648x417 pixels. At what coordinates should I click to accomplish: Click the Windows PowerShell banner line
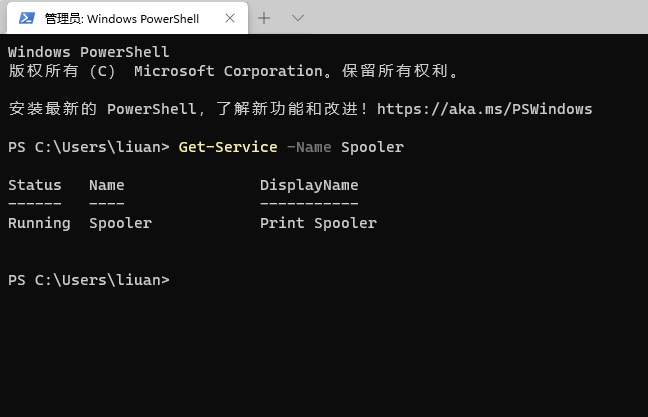point(88,52)
